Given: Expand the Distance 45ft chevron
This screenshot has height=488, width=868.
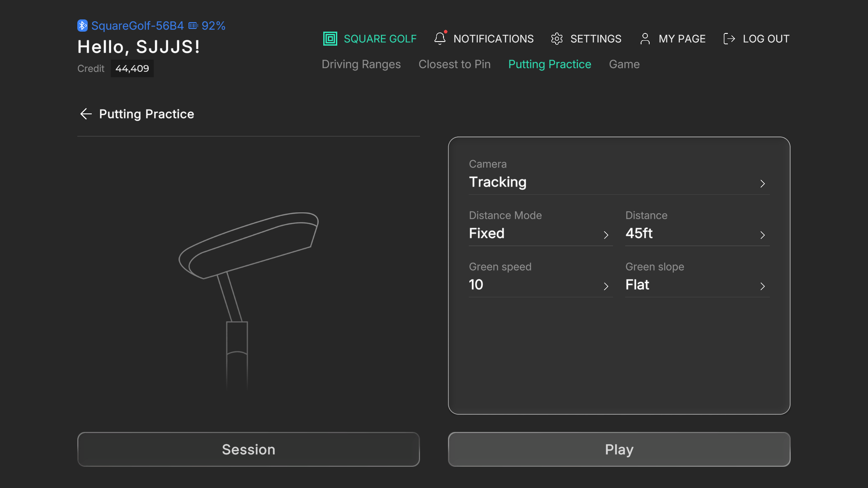Looking at the screenshot, I should [x=763, y=235].
